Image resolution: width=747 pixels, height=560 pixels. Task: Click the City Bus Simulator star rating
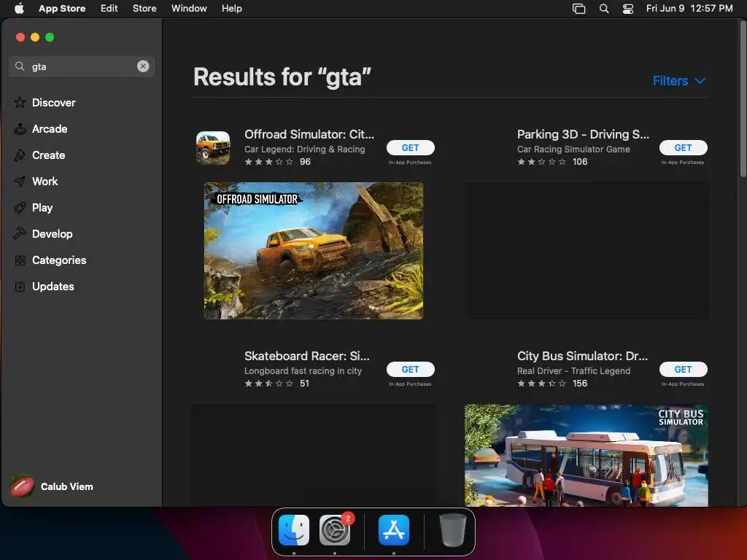(x=542, y=384)
